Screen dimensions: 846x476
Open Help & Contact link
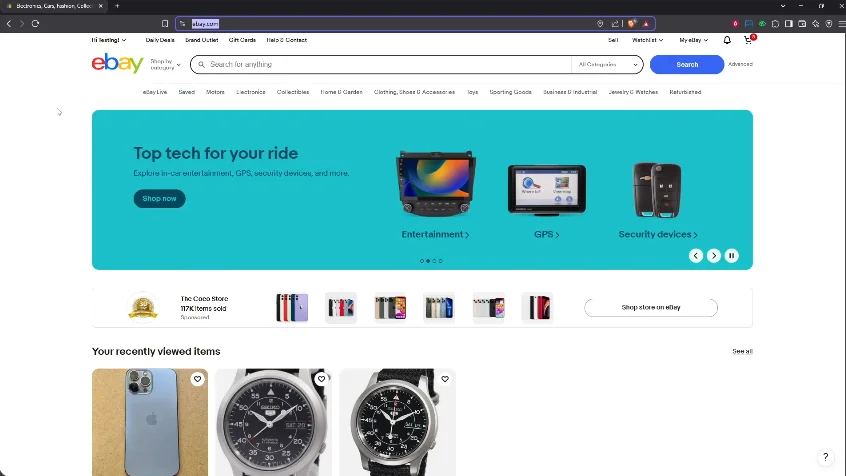(286, 40)
